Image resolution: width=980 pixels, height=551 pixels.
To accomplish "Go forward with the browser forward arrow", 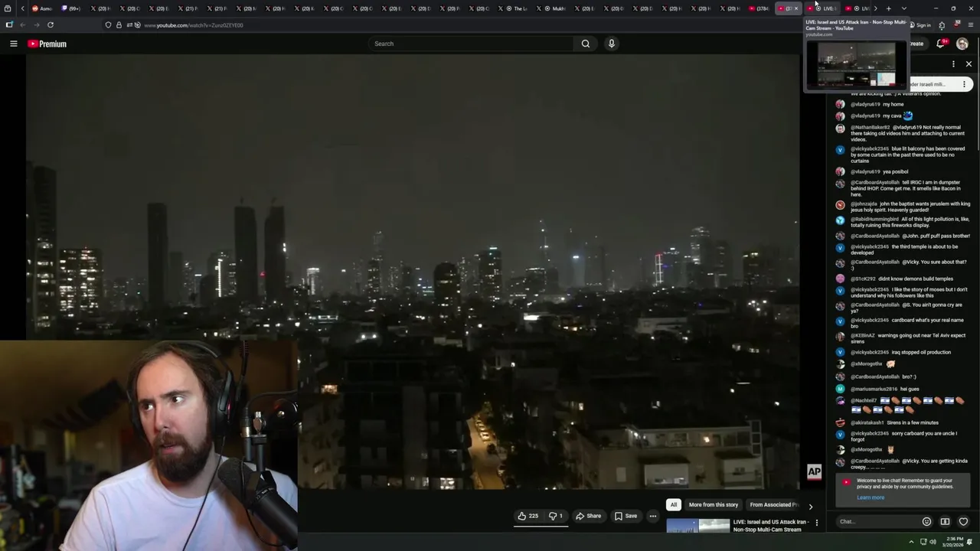I will pos(36,24).
